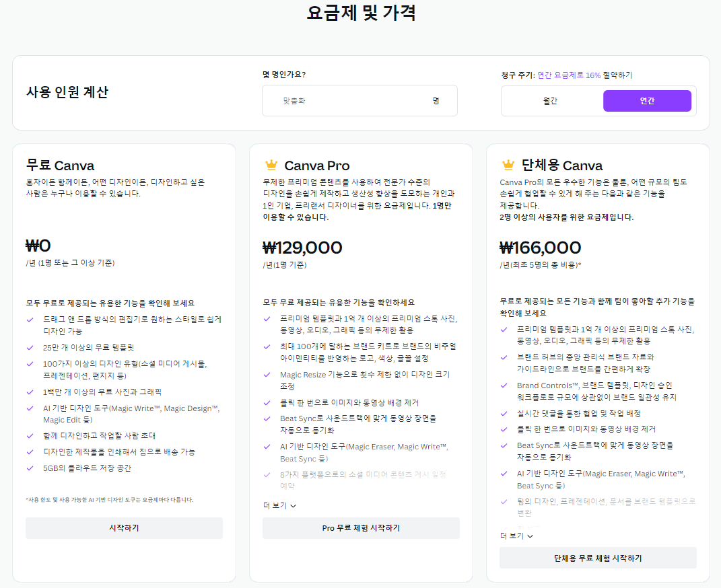721x588 pixels.
Task: Click '/년(최초 5명의 총 비용)*' text
Action: (x=541, y=265)
